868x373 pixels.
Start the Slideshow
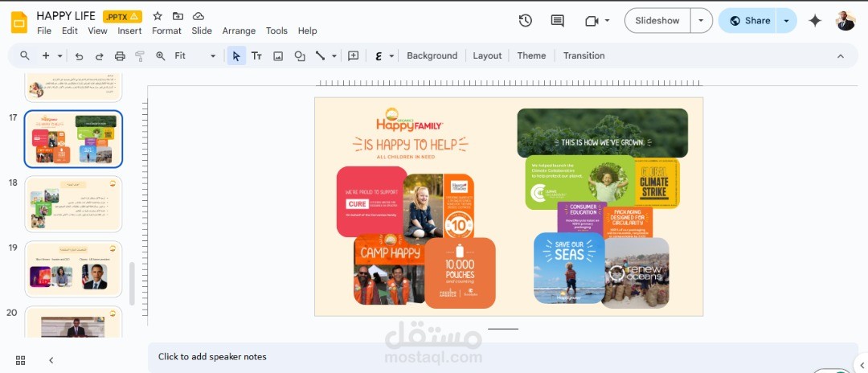coord(657,20)
